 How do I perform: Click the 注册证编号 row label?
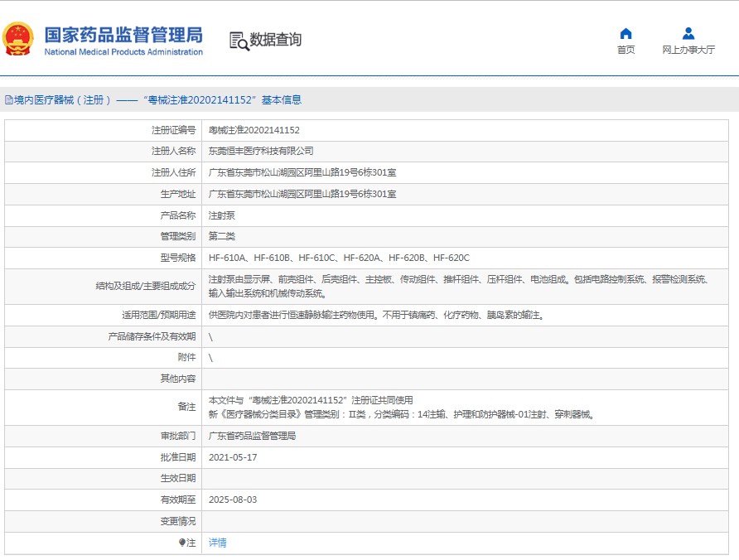173,130
